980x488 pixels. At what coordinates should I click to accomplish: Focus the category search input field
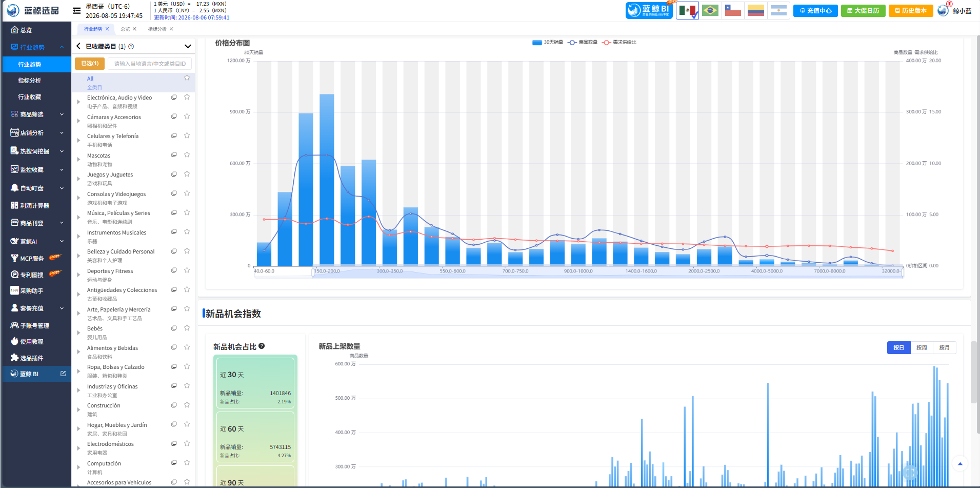coord(150,64)
